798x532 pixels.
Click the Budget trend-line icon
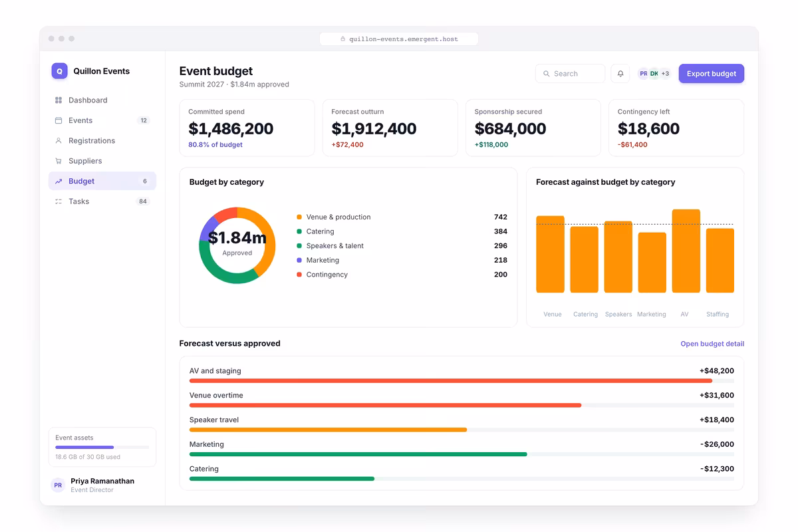(x=59, y=182)
